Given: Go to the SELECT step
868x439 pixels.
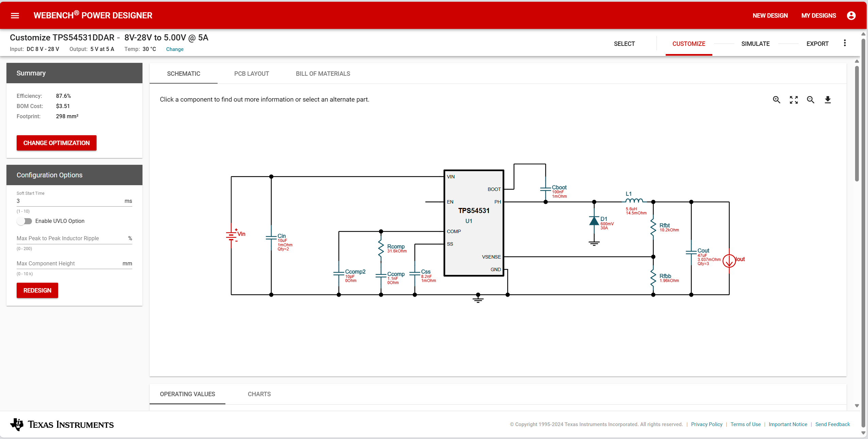Looking at the screenshot, I should (624, 44).
